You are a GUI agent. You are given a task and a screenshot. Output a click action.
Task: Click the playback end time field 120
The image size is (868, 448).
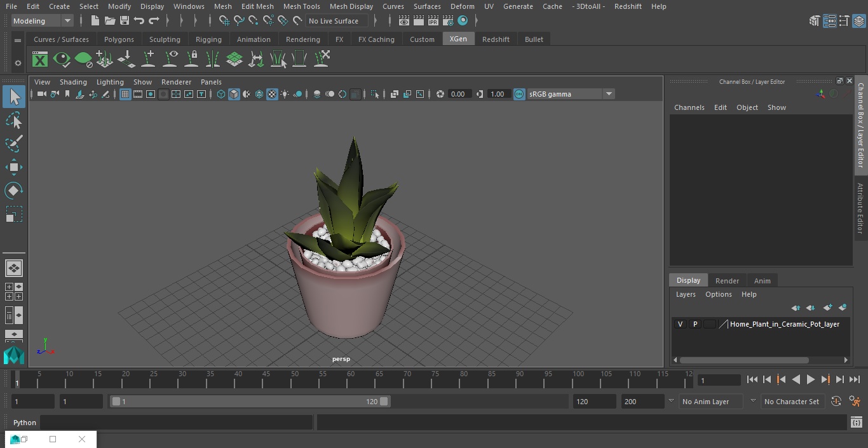[594, 402]
